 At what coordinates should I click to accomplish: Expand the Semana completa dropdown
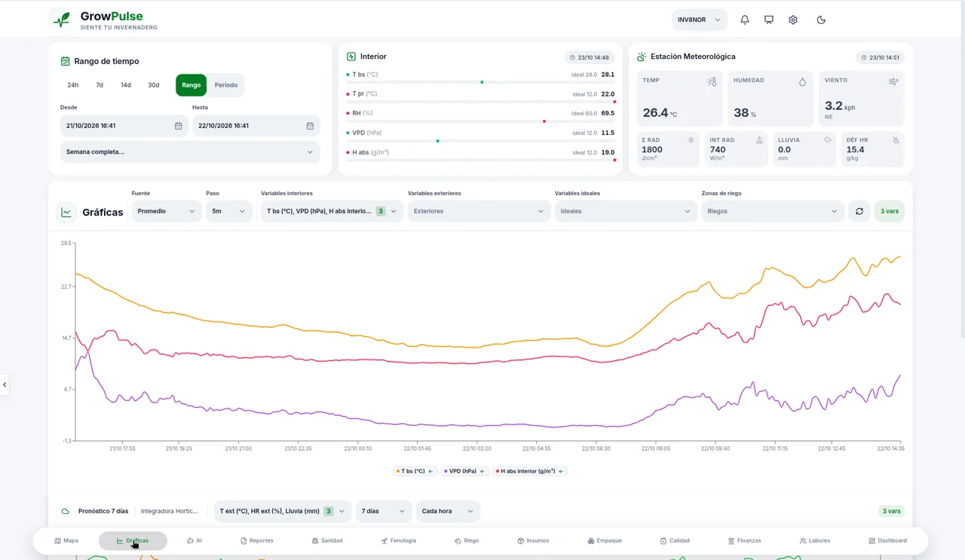pos(190,151)
